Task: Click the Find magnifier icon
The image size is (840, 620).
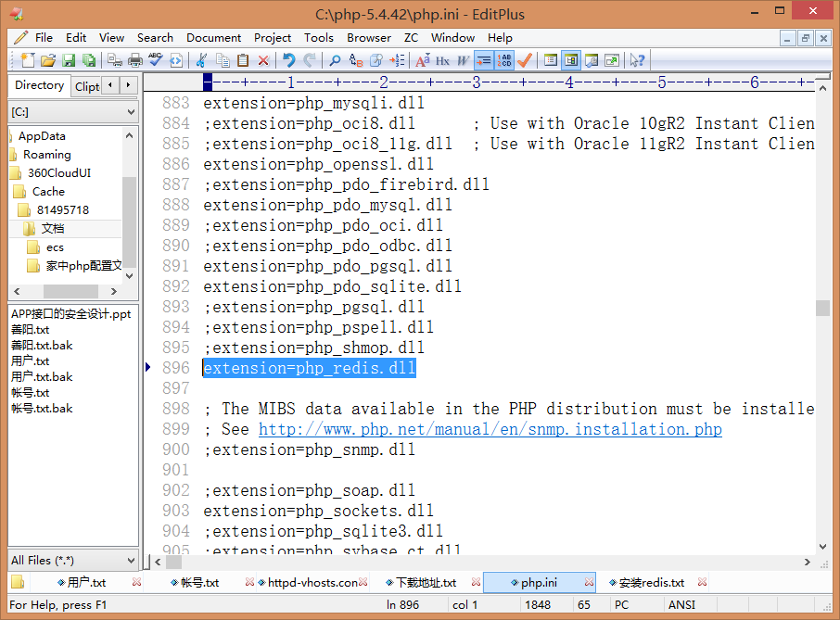Action: (335, 60)
